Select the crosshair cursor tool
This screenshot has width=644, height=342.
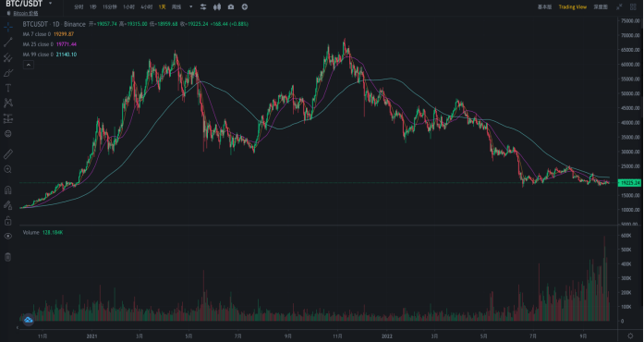(7, 27)
